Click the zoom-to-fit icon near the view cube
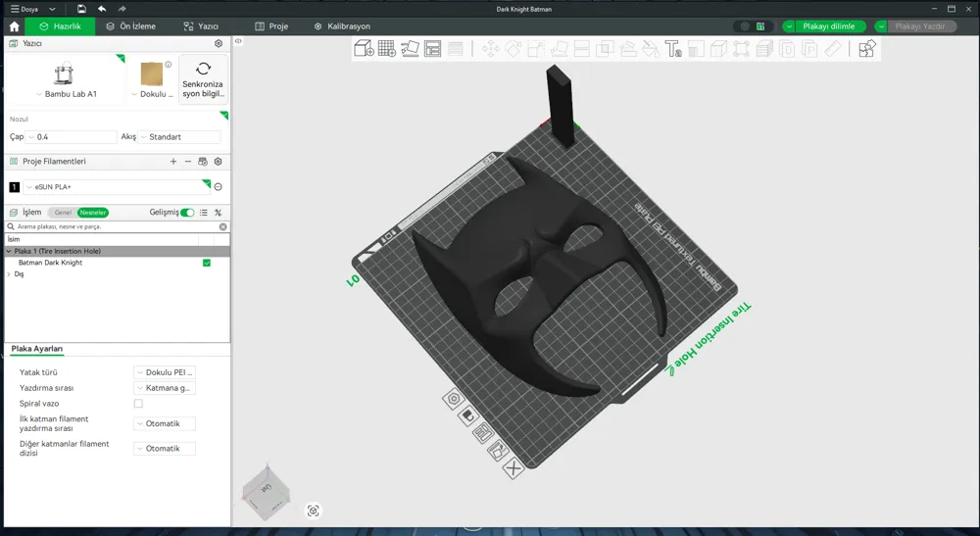This screenshot has width=980, height=536. pyautogui.click(x=314, y=511)
